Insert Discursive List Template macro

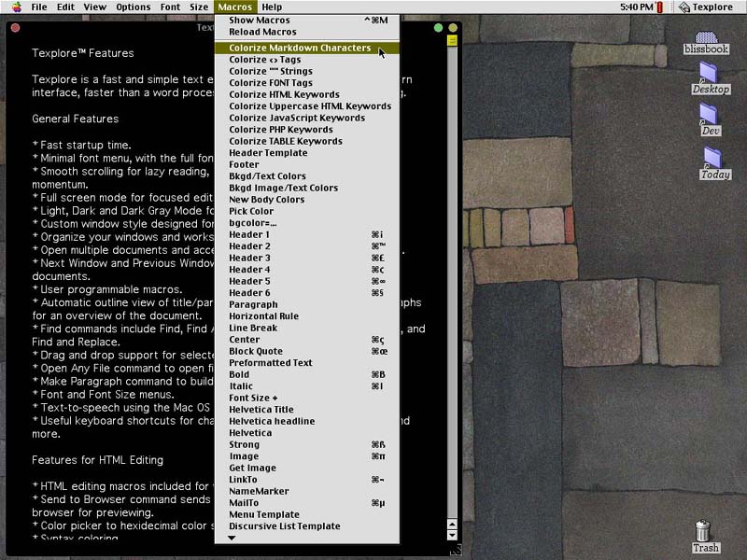(307, 526)
